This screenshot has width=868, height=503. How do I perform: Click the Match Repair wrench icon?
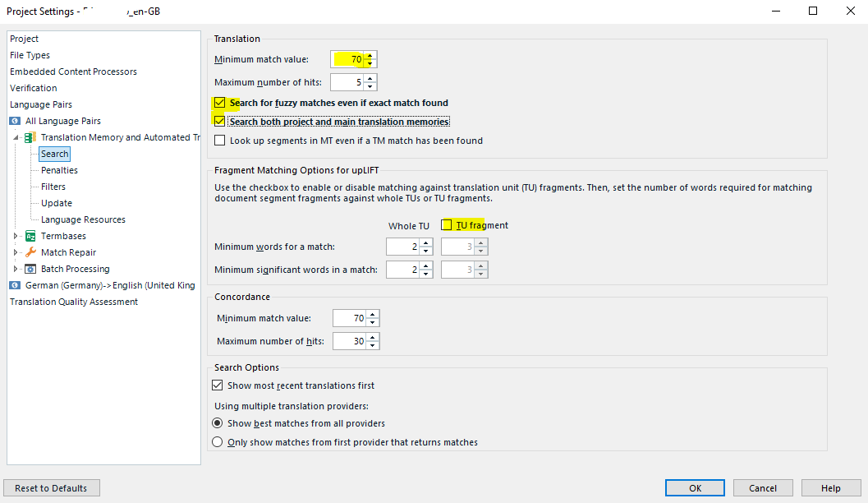[31, 252]
